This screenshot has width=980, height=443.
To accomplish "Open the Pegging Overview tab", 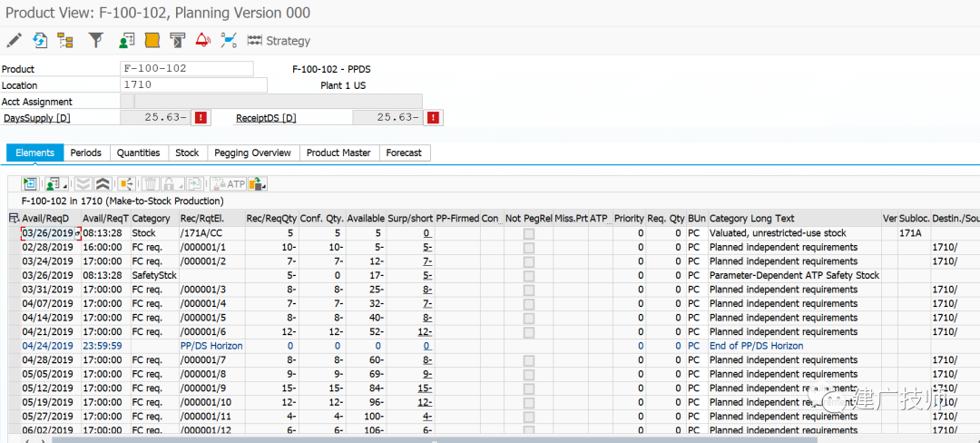I will (252, 153).
